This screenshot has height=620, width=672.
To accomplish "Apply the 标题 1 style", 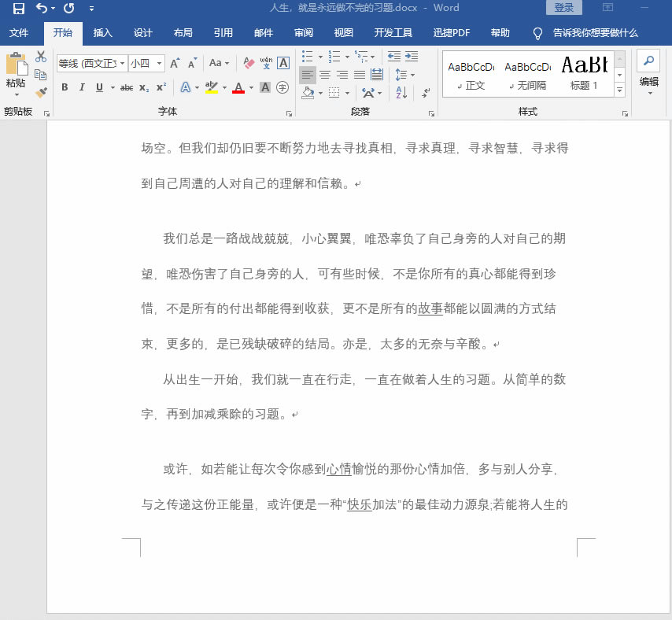I will tap(584, 73).
